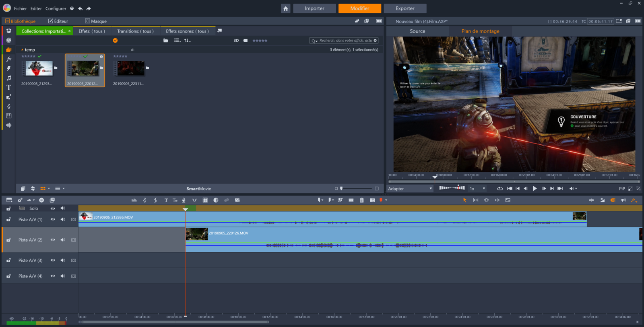
Task: Open the Titles (T) library category
Action: tap(9, 87)
